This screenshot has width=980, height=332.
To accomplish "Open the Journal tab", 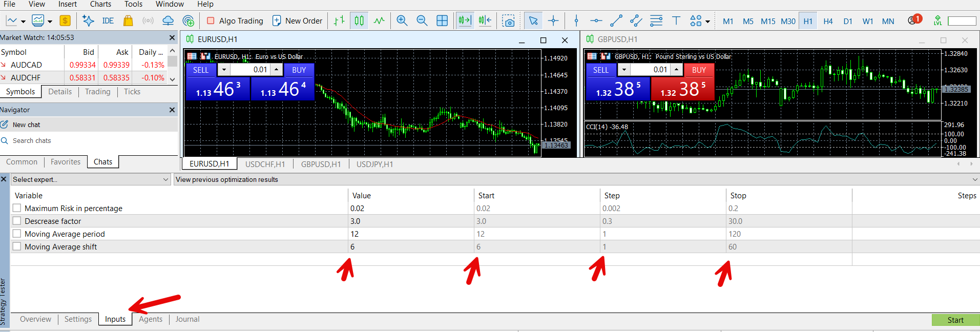I will point(187,319).
